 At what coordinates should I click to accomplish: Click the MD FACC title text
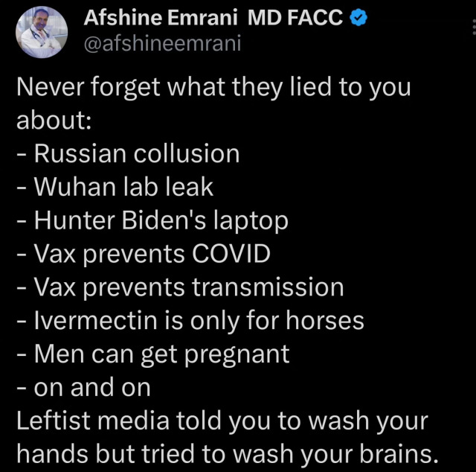pyautogui.click(x=295, y=18)
